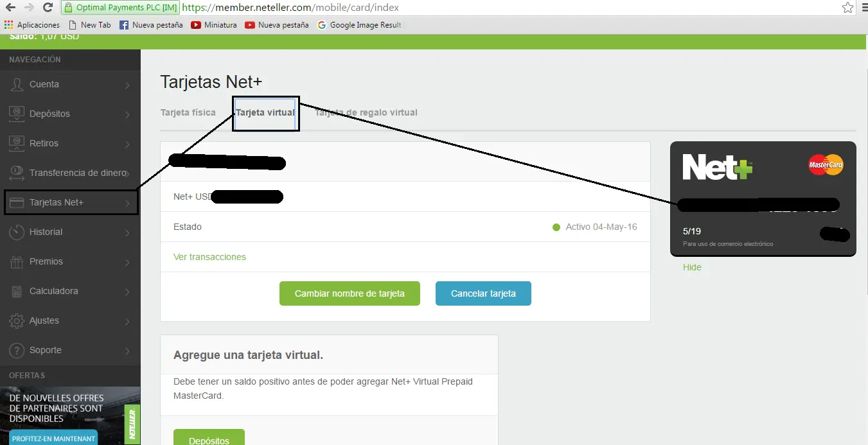This screenshot has height=445, width=868.
Task: Open the Miniatura YouTube bookmark
Action: coord(214,25)
